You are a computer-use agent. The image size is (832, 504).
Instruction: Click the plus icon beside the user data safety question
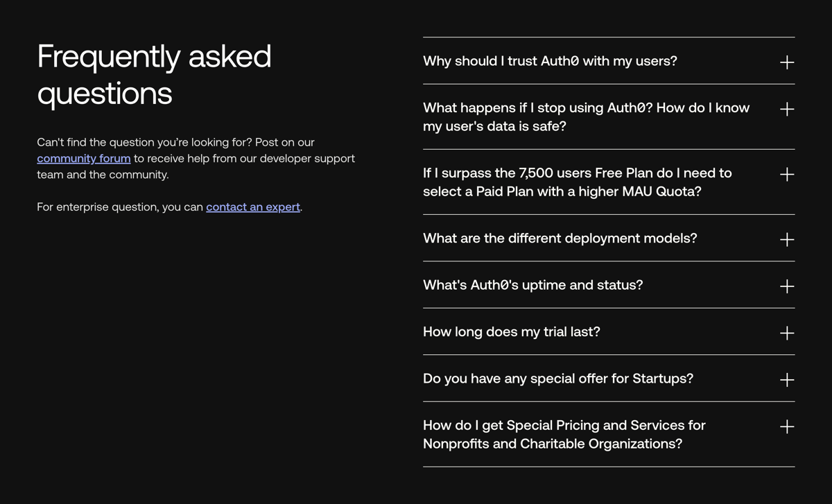coord(787,109)
